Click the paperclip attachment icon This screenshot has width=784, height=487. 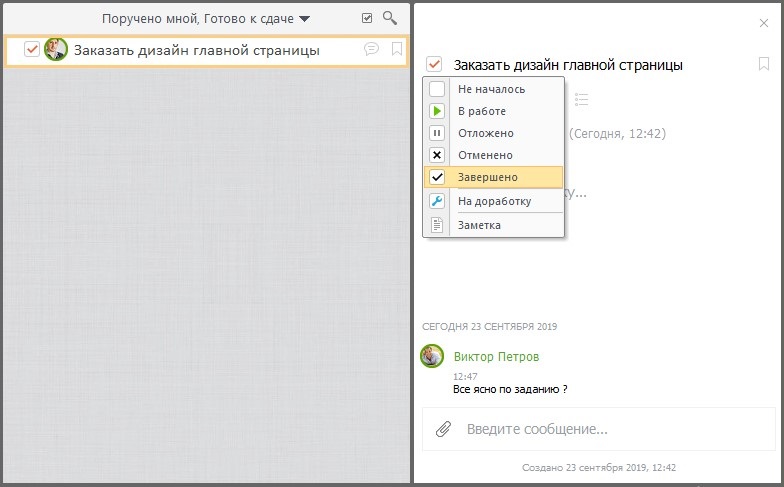(444, 429)
